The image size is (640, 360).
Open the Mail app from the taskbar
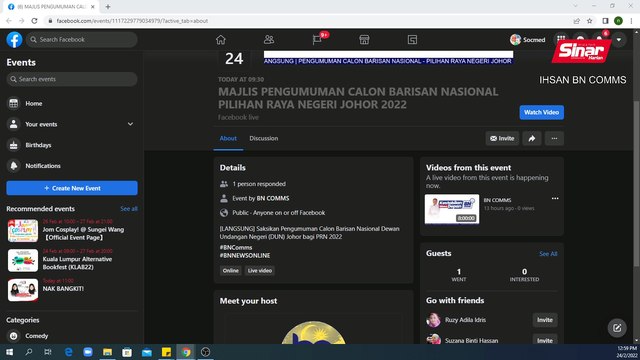click(x=147, y=352)
